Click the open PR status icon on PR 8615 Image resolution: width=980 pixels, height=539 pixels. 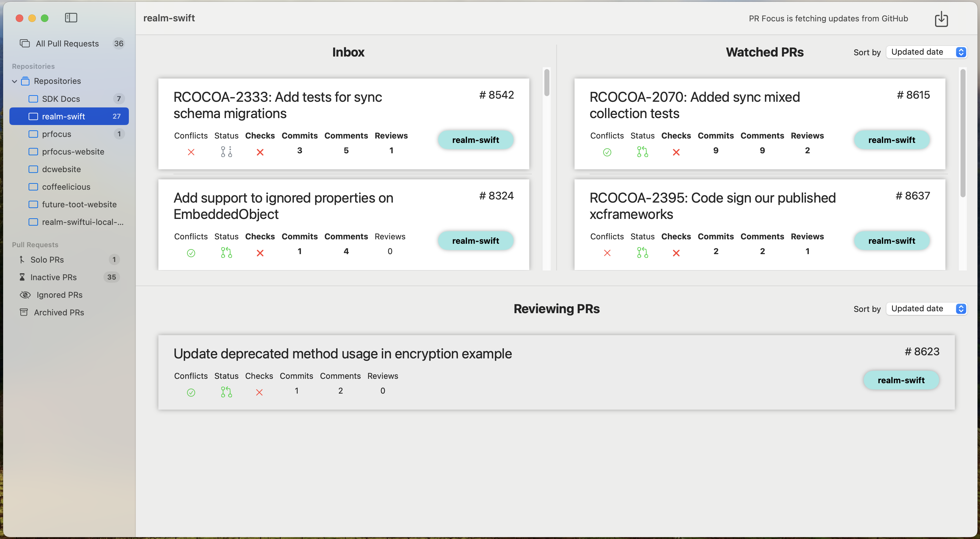coord(642,152)
